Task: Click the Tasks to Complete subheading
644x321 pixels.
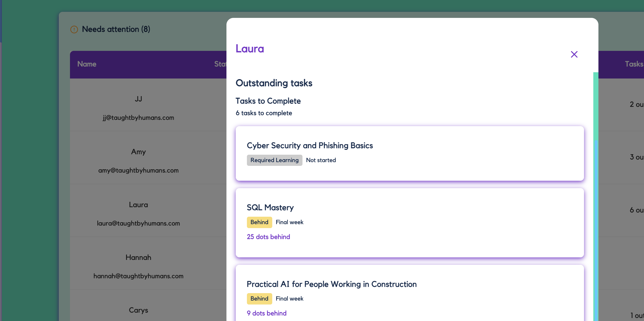Action: click(x=268, y=101)
